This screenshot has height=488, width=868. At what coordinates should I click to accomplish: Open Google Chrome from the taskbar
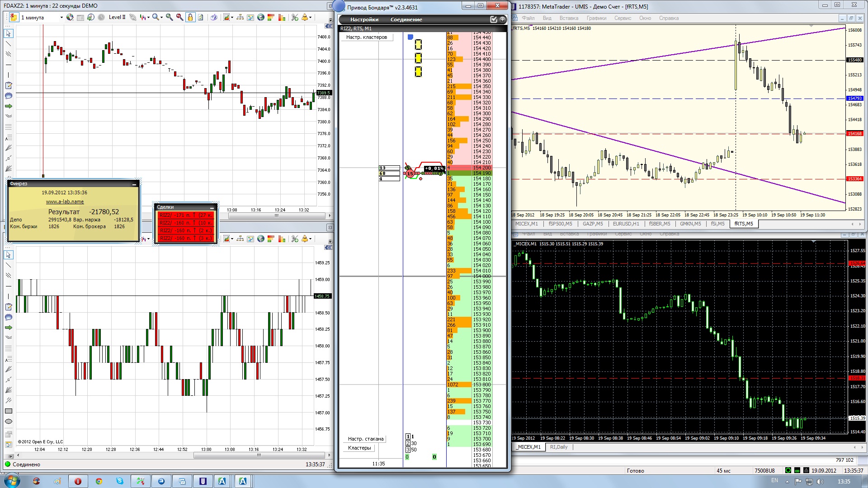99,481
